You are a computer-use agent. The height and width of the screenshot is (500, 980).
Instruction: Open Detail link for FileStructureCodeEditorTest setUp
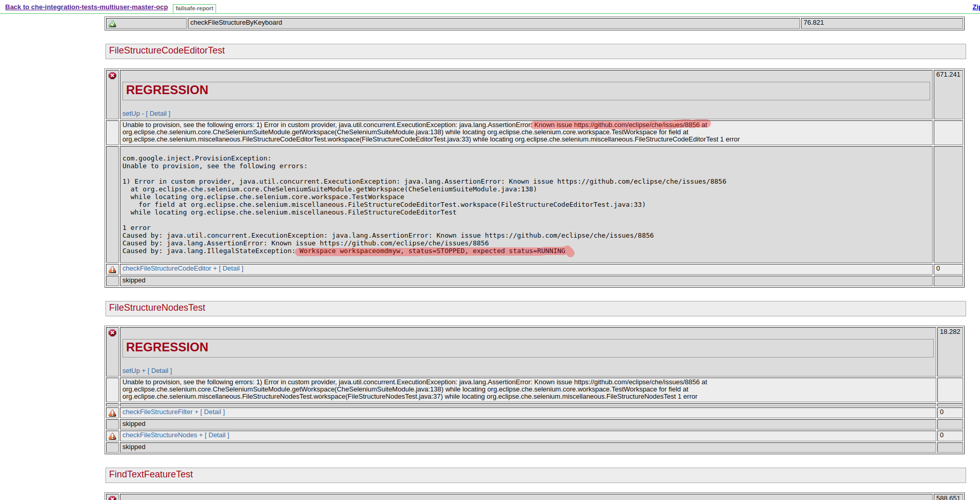pyautogui.click(x=158, y=114)
